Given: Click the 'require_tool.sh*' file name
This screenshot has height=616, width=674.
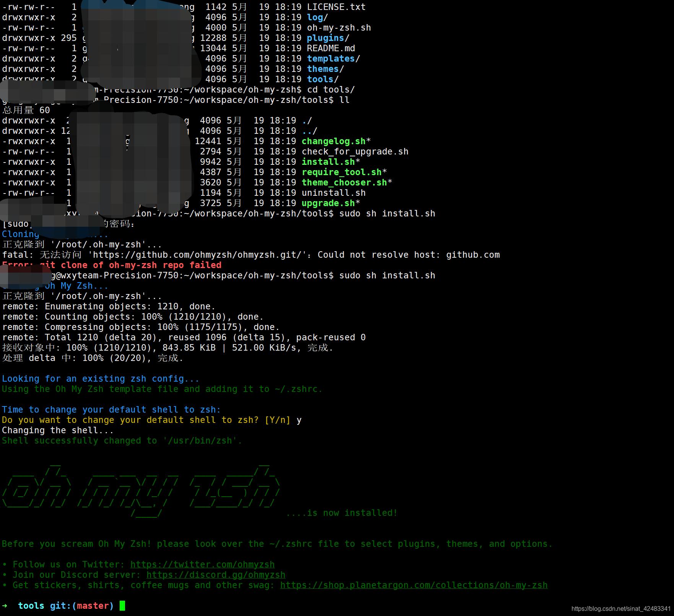Looking at the screenshot, I should (x=344, y=172).
